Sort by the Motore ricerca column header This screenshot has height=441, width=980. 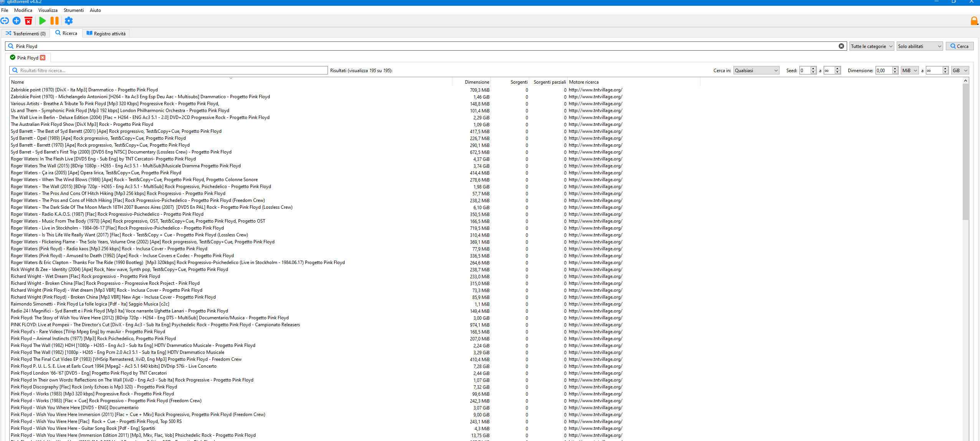tap(634, 82)
